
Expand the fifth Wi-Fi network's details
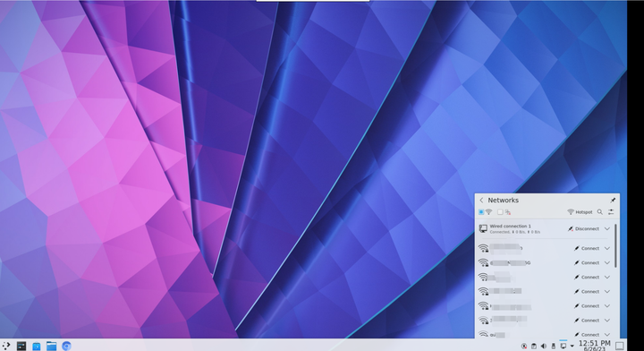pos(607,306)
